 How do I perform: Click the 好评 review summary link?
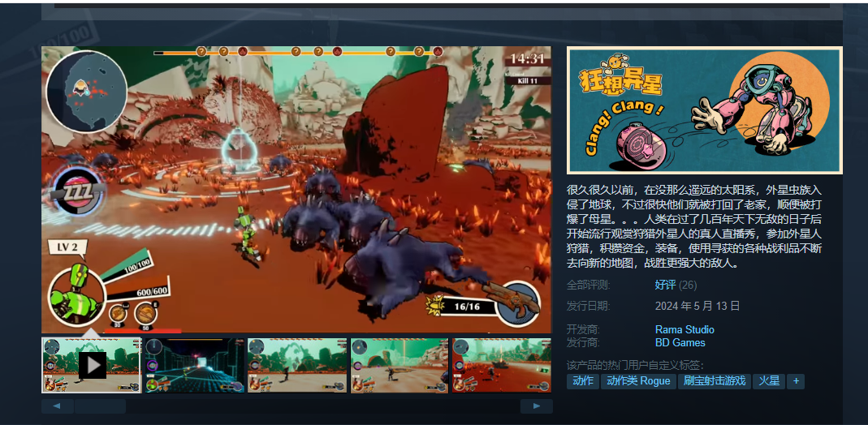(x=665, y=285)
